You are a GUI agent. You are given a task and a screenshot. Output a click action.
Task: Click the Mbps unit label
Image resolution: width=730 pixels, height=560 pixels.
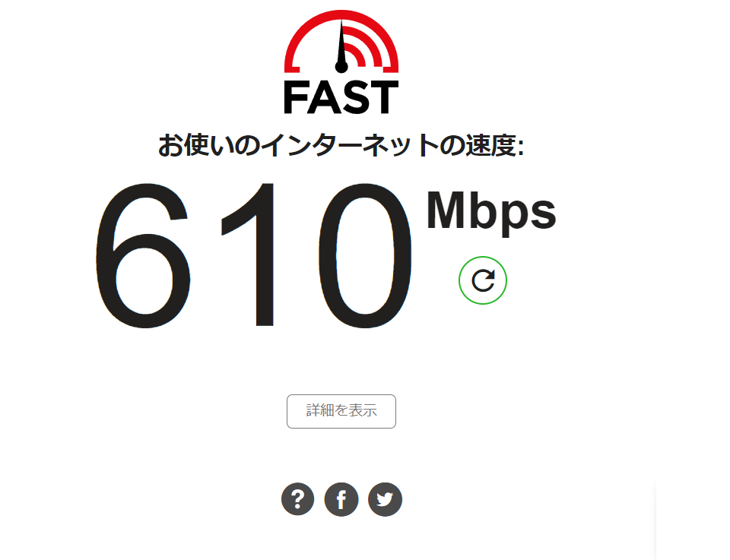click(491, 212)
